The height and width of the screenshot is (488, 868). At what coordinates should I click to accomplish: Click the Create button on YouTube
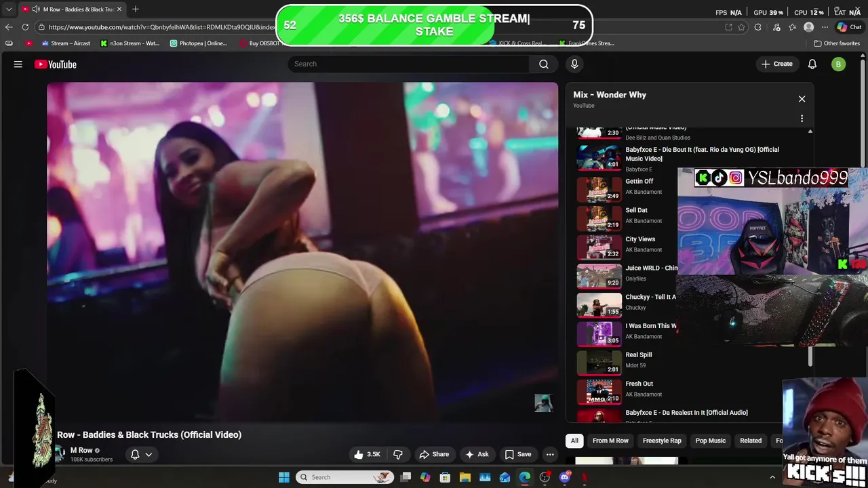(x=776, y=64)
